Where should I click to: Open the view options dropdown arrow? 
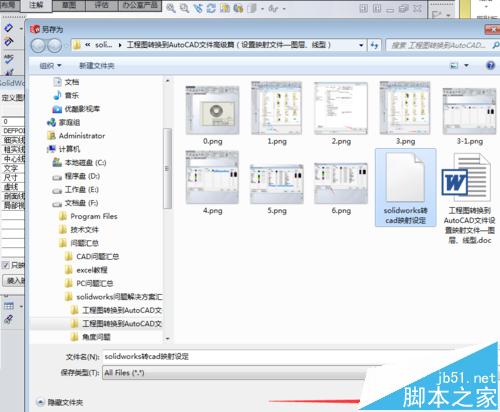tap(466, 66)
